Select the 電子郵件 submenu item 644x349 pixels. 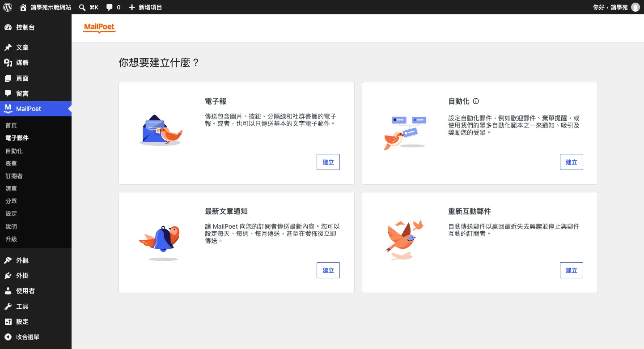click(x=17, y=138)
